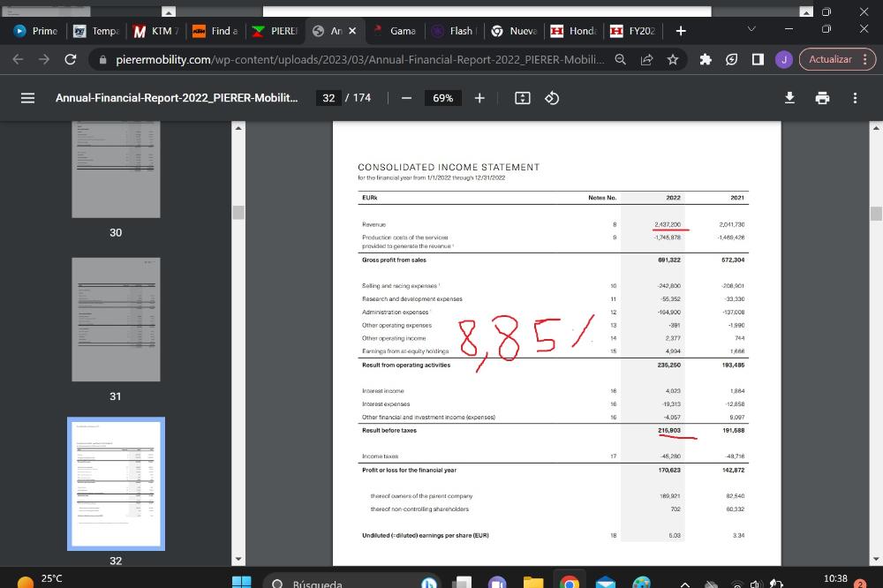
Task: Rotate the document counterclockwise
Action: pos(552,98)
